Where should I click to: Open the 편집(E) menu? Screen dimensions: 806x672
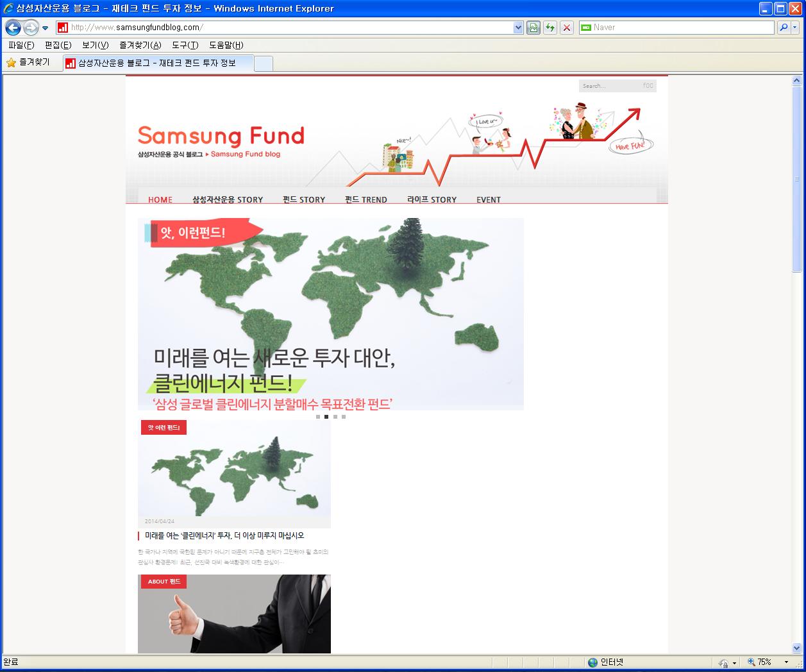(x=58, y=45)
